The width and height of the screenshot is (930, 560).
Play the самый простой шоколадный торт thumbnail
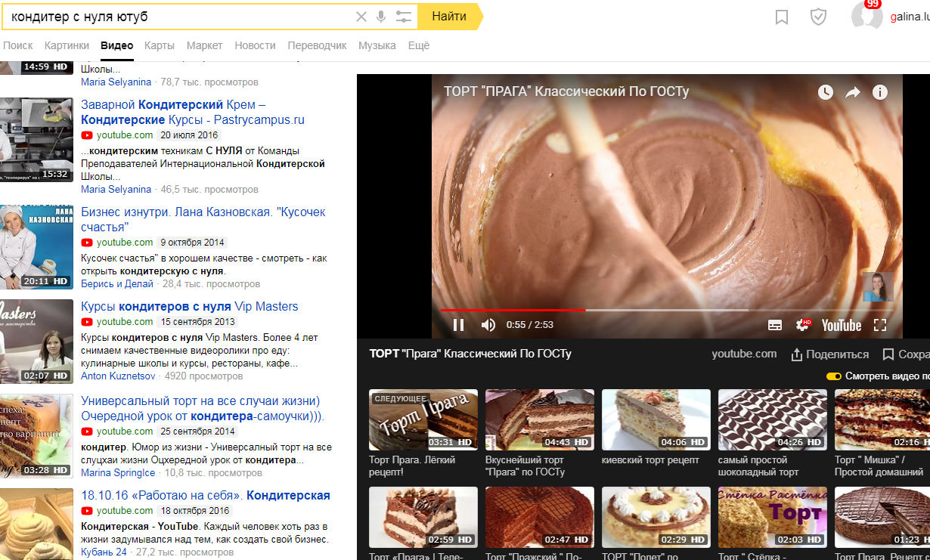[773, 419]
